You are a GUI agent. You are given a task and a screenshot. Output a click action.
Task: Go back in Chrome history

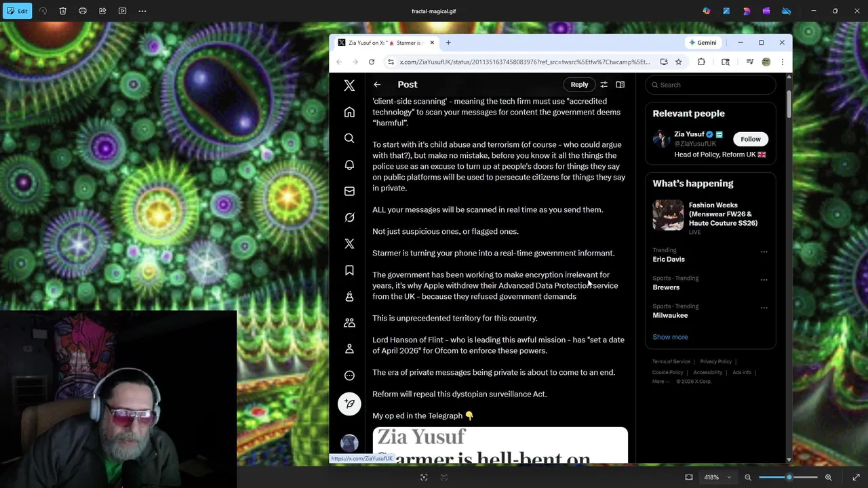(339, 62)
